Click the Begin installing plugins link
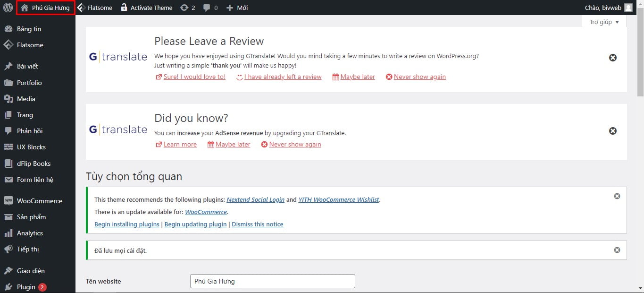Screen dimensions: 644x293 pos(126,224)
